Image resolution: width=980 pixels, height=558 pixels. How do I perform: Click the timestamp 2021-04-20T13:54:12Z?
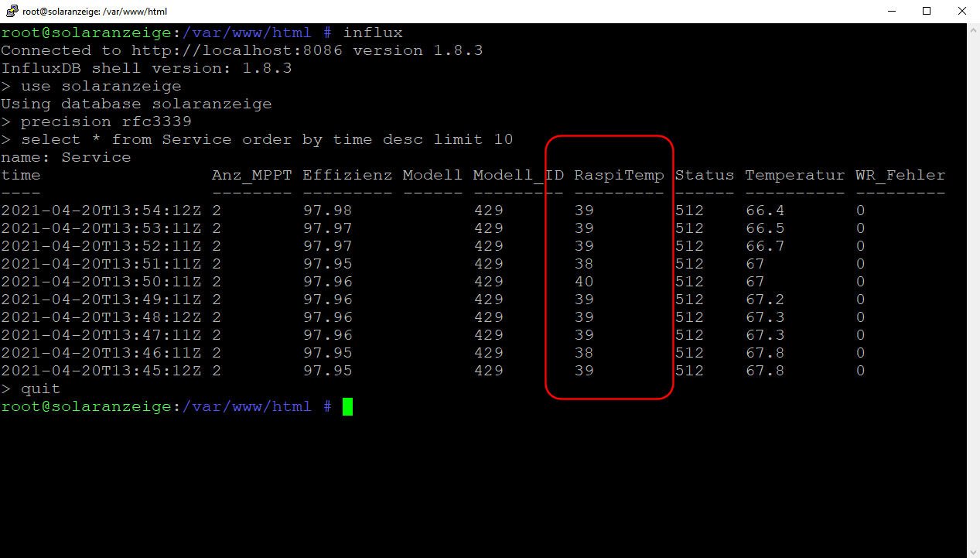[x=101, y=211]
